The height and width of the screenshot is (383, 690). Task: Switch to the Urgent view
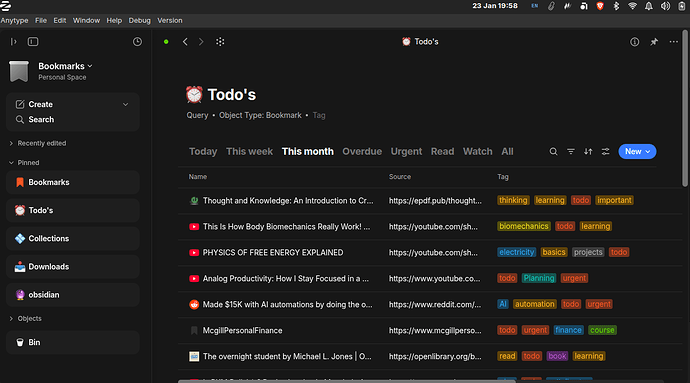coord(406,151)
